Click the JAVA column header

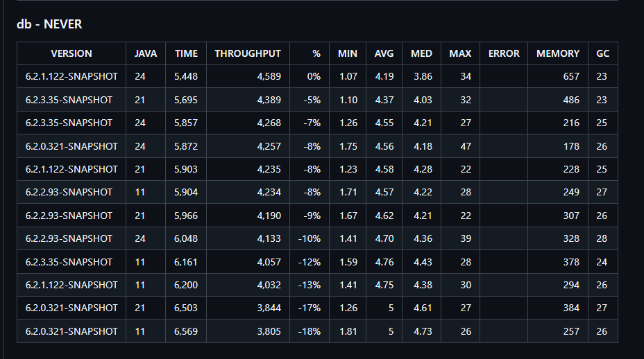pyautogui.click(x=146, y=53)
